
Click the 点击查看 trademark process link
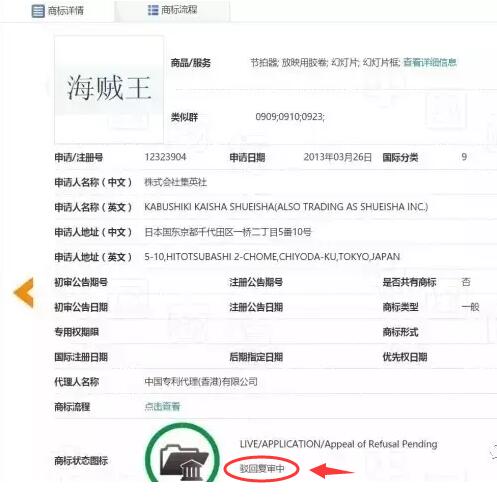(x=162, y=406)
